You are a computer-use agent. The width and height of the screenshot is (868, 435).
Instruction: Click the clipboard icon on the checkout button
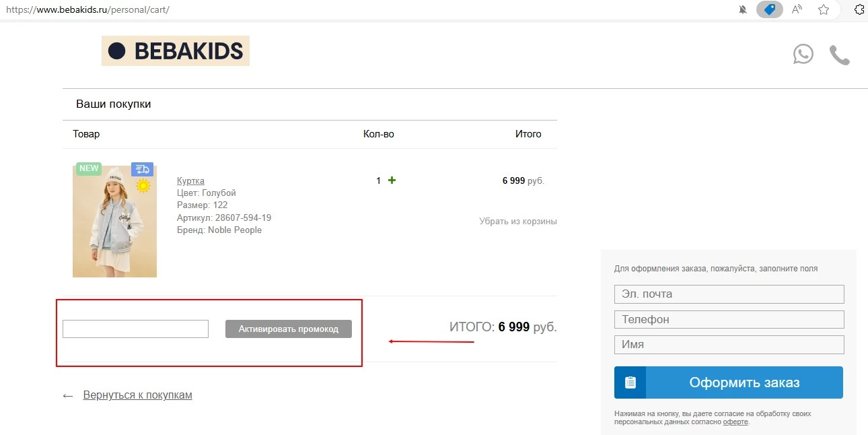pyautogui.click(x=630, y=382)
